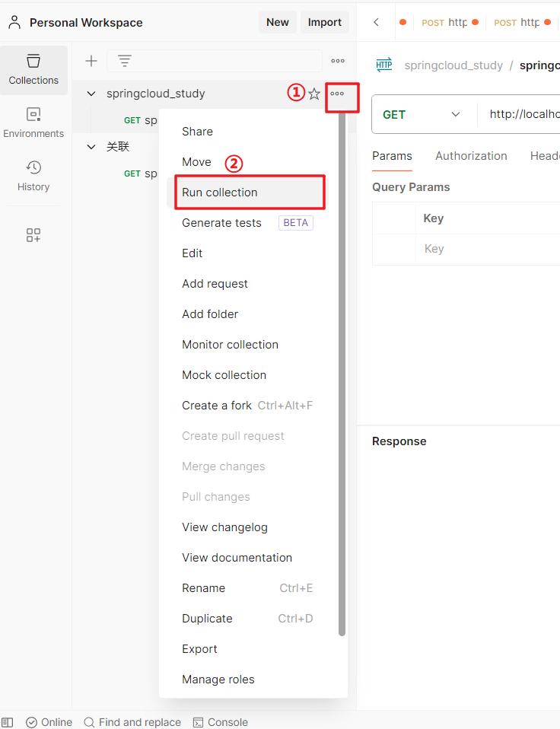Click the Import button
The width and height of the screenshot is (560, 729).
[x=324, y=22]
